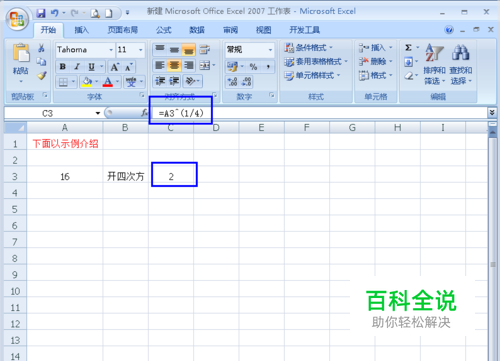Open 条件格式 conditional formatting dropdown
The width and height of the screenshot is (500, 361).
(308, 48)
